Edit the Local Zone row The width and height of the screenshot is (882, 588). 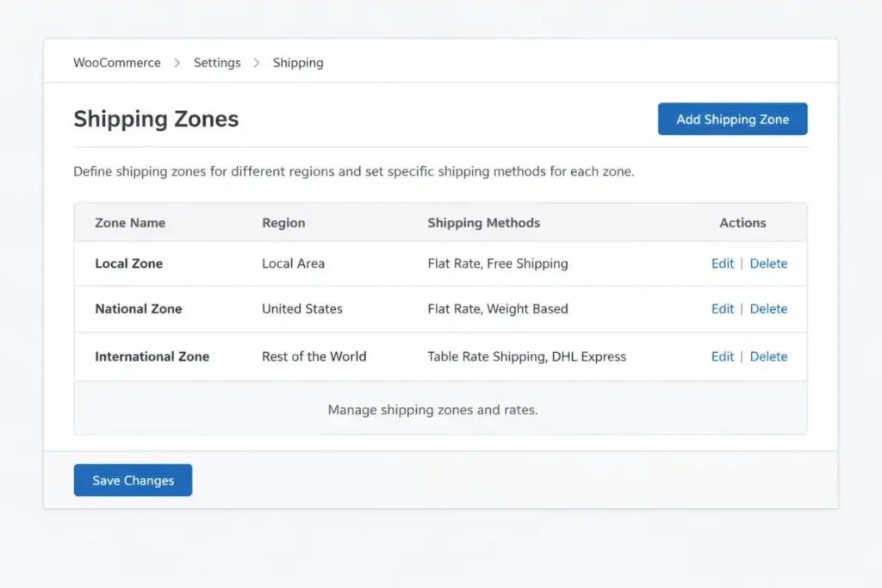(723, 263)
